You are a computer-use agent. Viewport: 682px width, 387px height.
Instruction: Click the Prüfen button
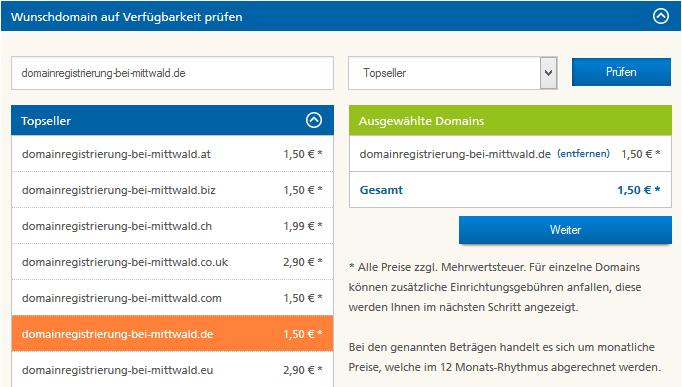pos(621,72)
